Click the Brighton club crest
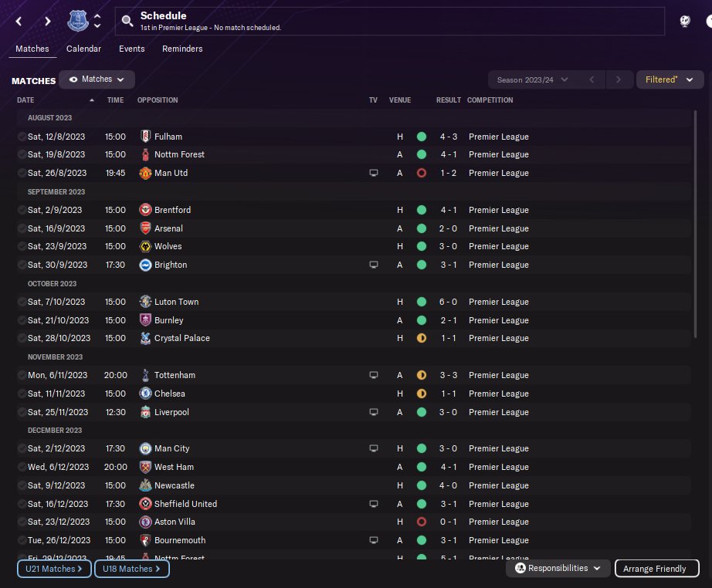Viewport: 712px width, 588px height. click(145, 265)
